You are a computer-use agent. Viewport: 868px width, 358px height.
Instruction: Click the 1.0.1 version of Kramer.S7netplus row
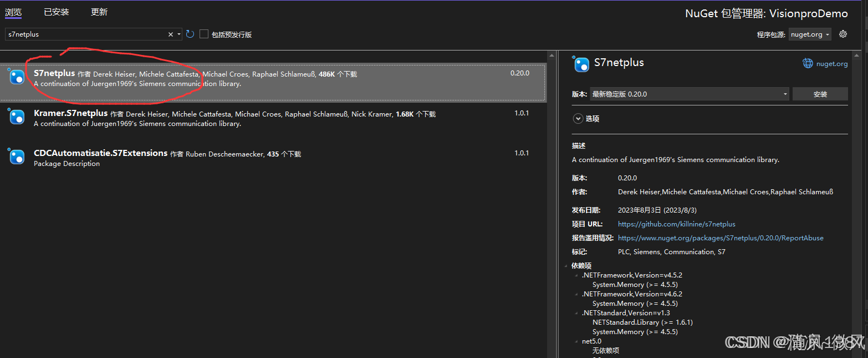pos(522,113)
